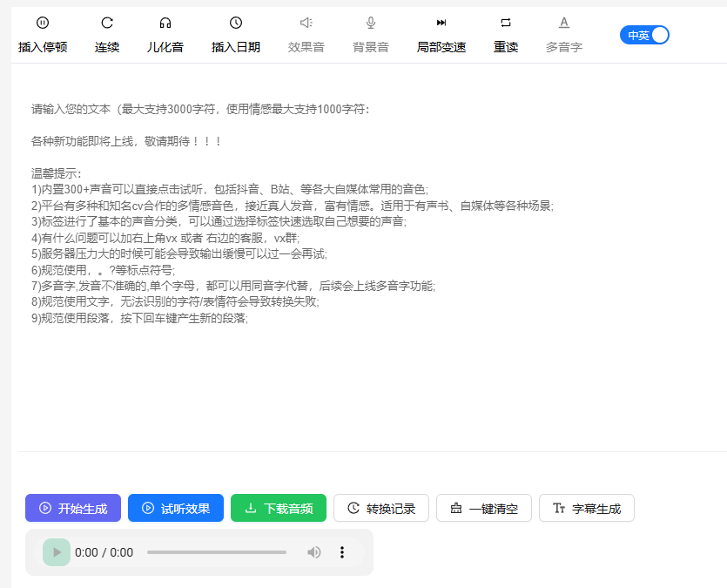The image size is (727, 588).
Task: Open the 转换记录 conversion history
Action: pos(381,508)
